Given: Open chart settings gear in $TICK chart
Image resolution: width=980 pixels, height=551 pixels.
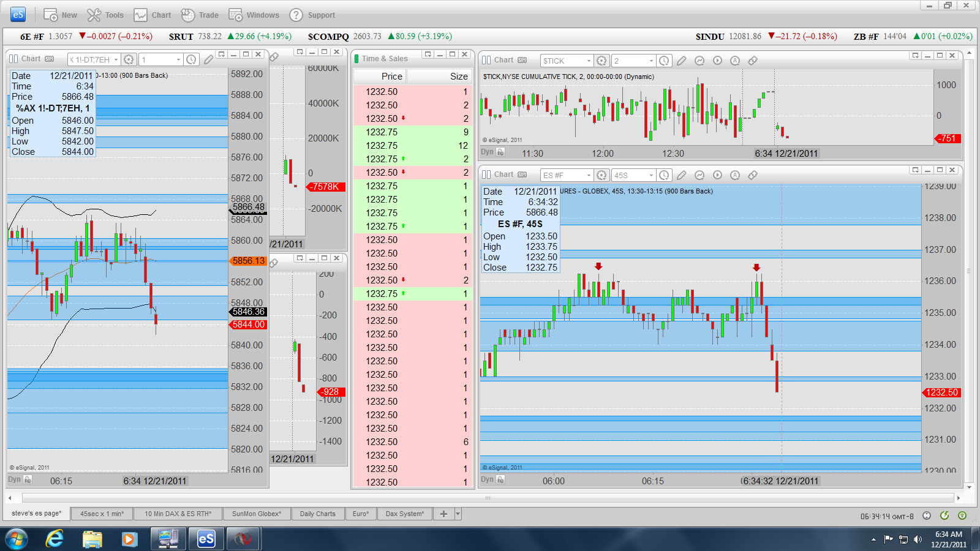Looking at the screenshot, I should click(x=601, y=61).
